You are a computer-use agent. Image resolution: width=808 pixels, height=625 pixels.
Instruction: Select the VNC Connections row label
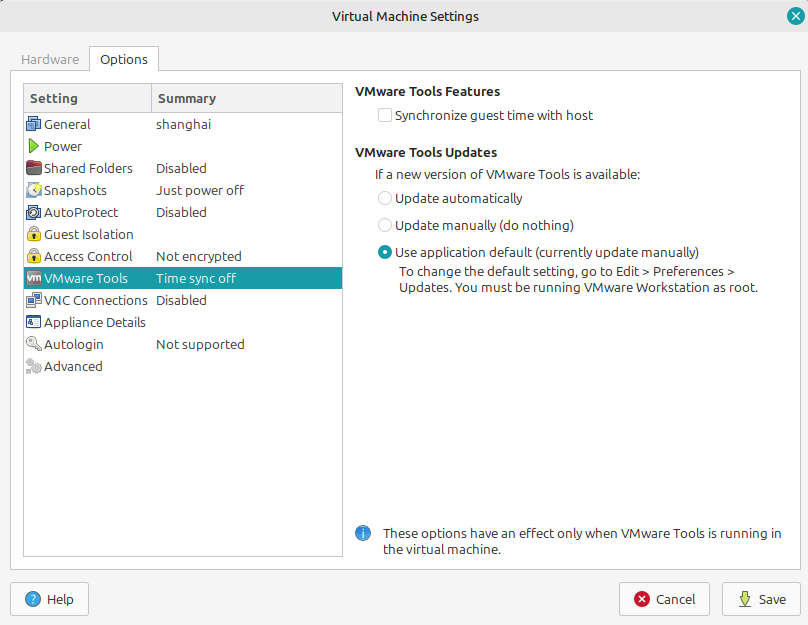pos(96,300)
